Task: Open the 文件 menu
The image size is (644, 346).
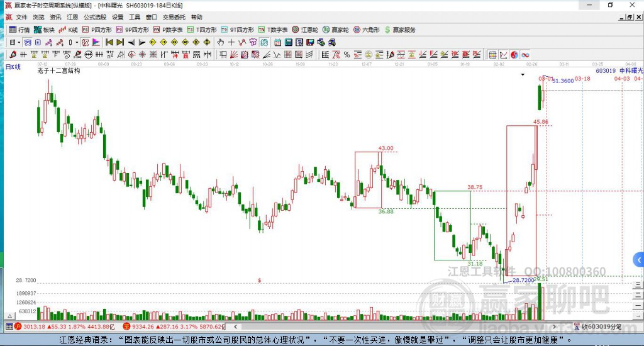Action: click(21, 17)
